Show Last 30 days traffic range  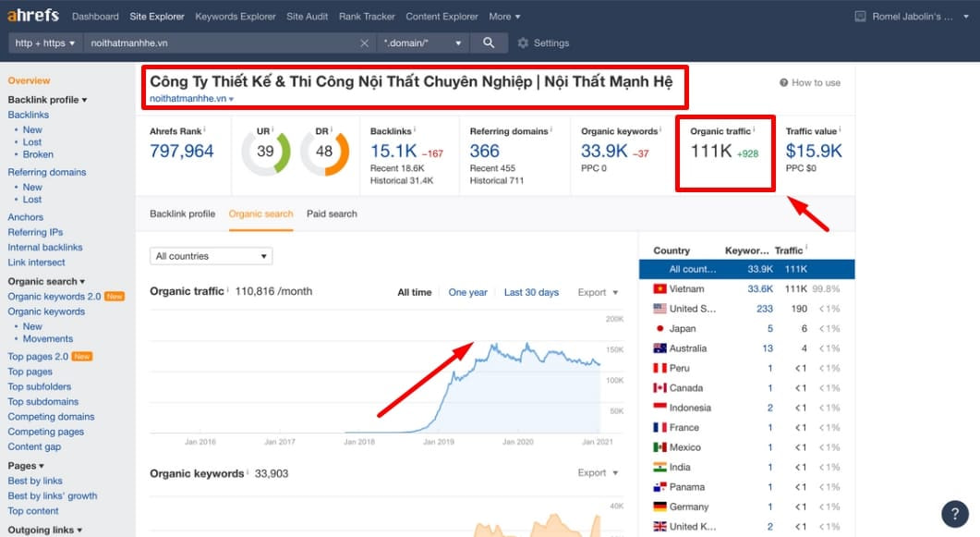[x=531, y=293]
